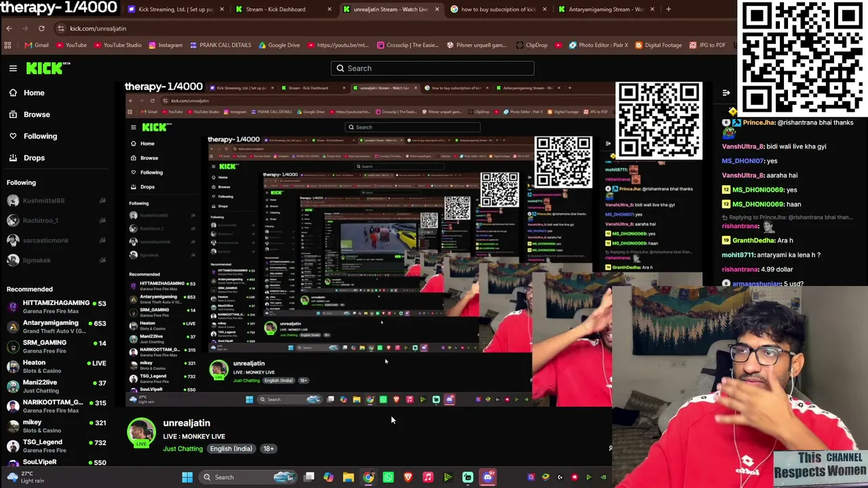This screenshot has width=868, height=488.
Task: Open Discord from taskbar
Action: (x=488, y=477)
